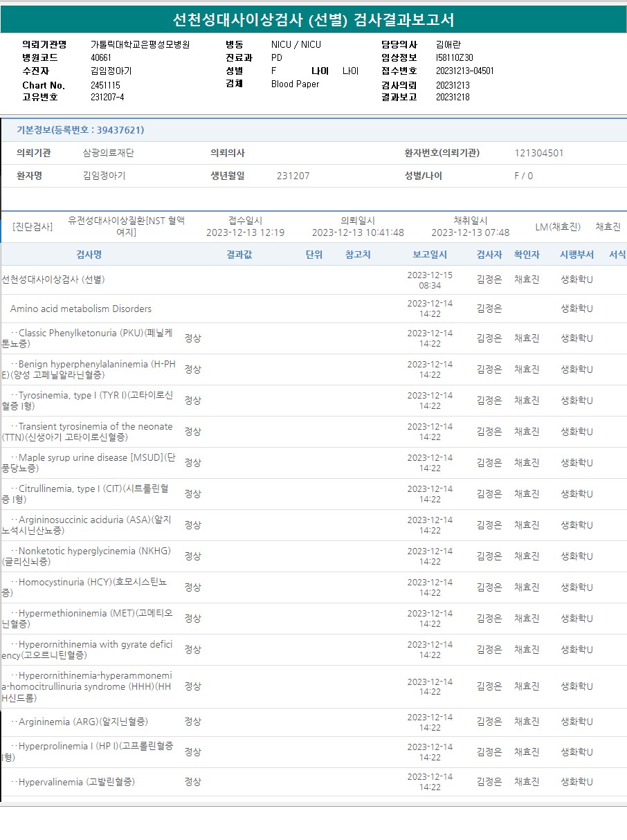627x840 pixels.
Task: Select the 보고일시 column header
Action: pyautogui.click(x=430, y=255)
